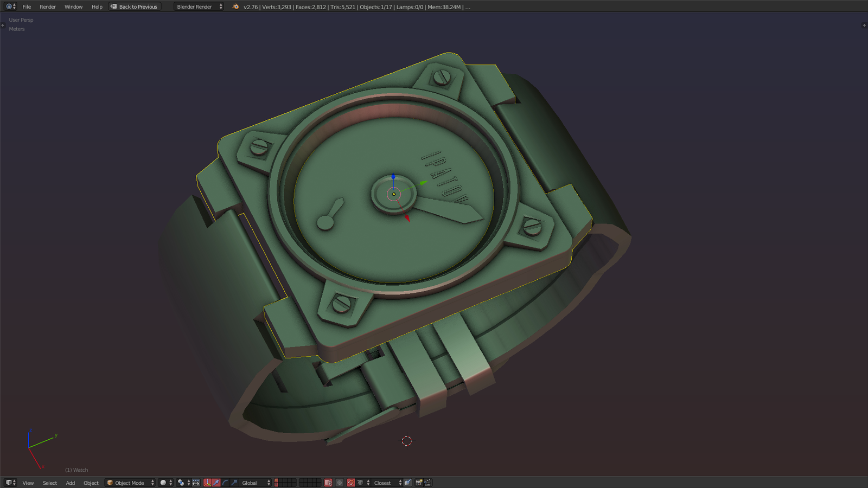Click the first layer button in layers grid
The width and height of the screenshot is (868, 488).
[x=276, y=480]
